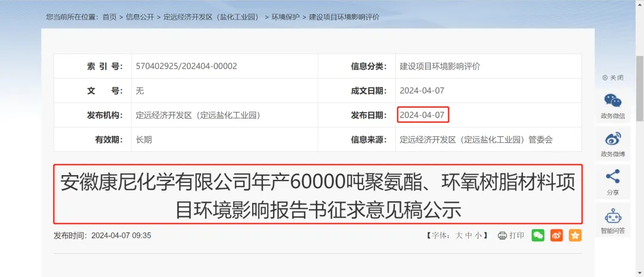Click the printer icon next to 打印

[x=502, y=235]
